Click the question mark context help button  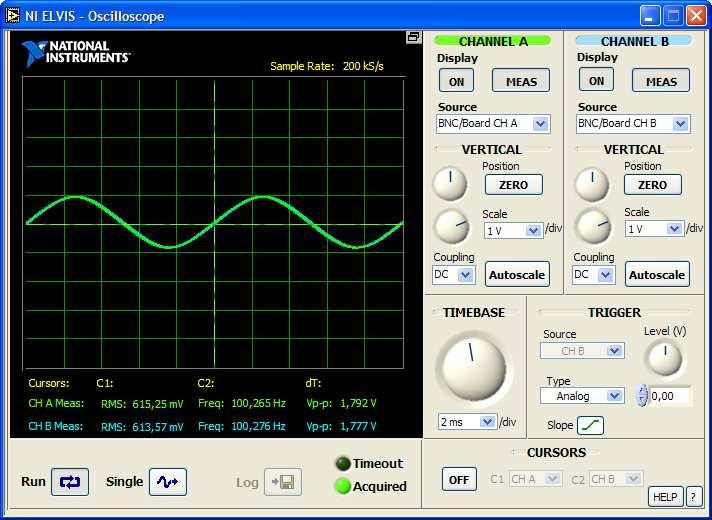click(x=693, y=496)
